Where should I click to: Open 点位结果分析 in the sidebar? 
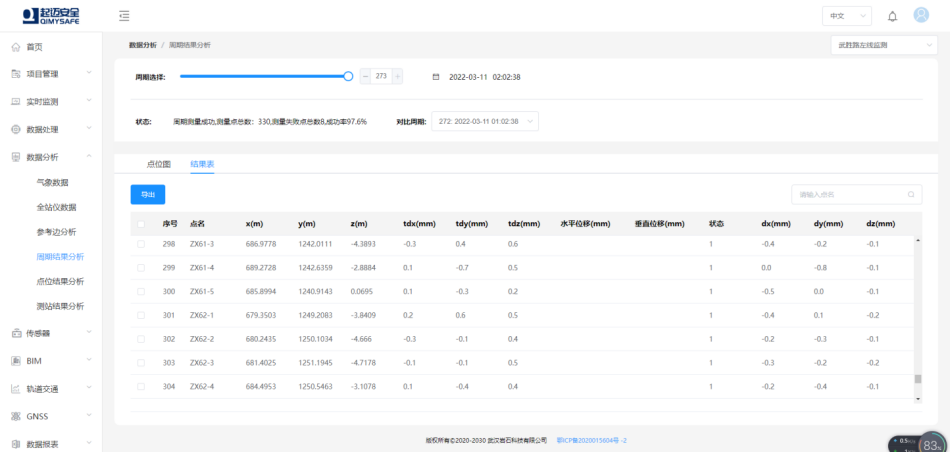60,281
